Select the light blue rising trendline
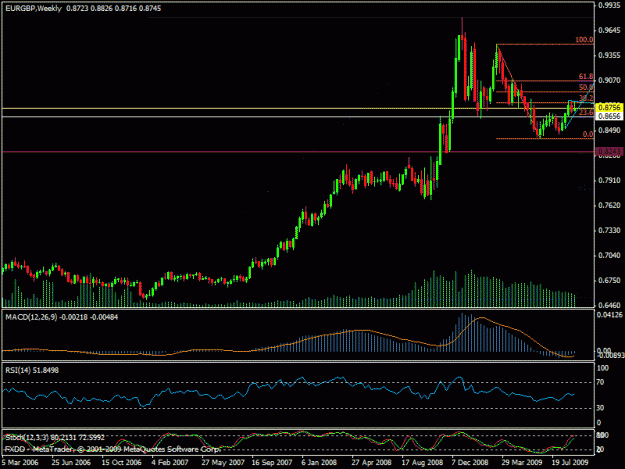Image resolution: width=625 pixels, height=469 pixels. (578, 107)
